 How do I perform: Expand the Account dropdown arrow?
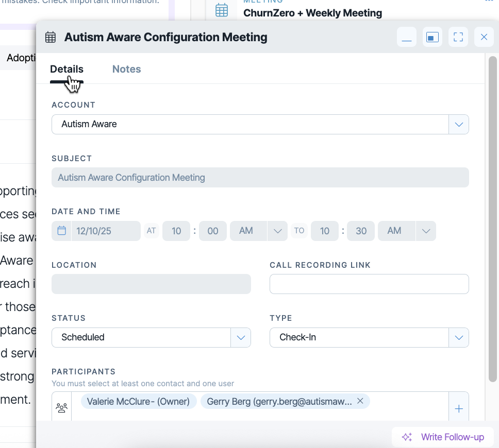(x=459, y=124)
